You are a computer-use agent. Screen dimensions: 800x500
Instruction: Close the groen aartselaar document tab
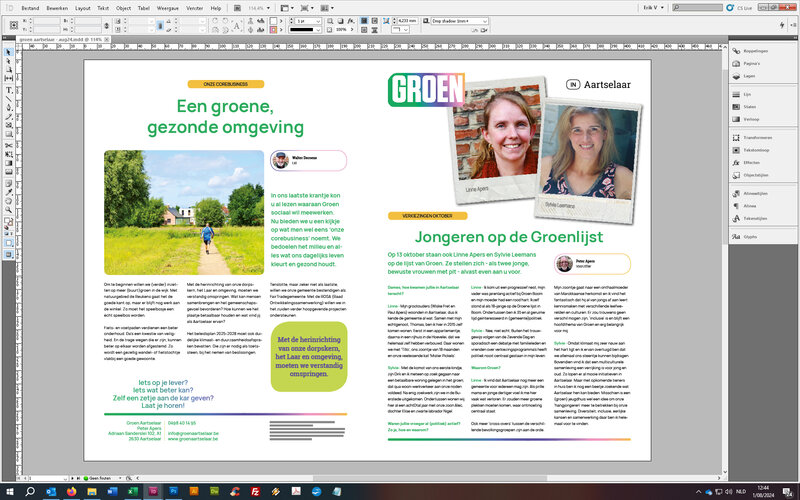click(x=107, y=39)
